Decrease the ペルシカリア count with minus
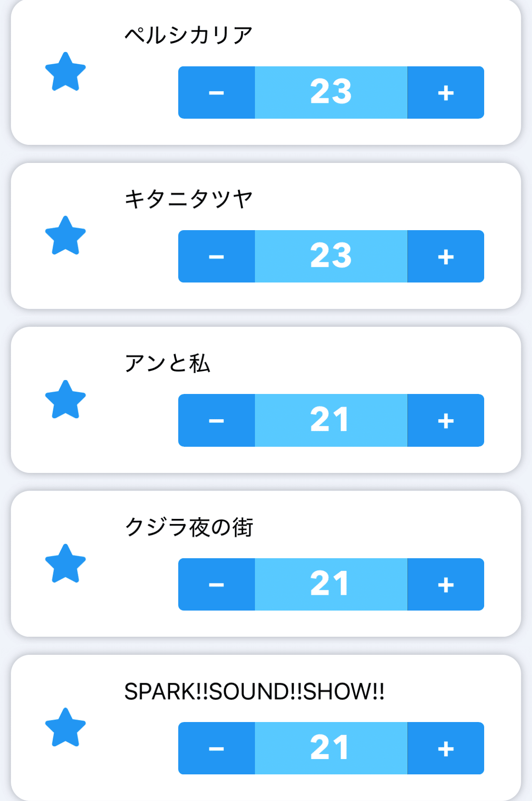Viewport: 532px width, 801px height. click(217, 93)
